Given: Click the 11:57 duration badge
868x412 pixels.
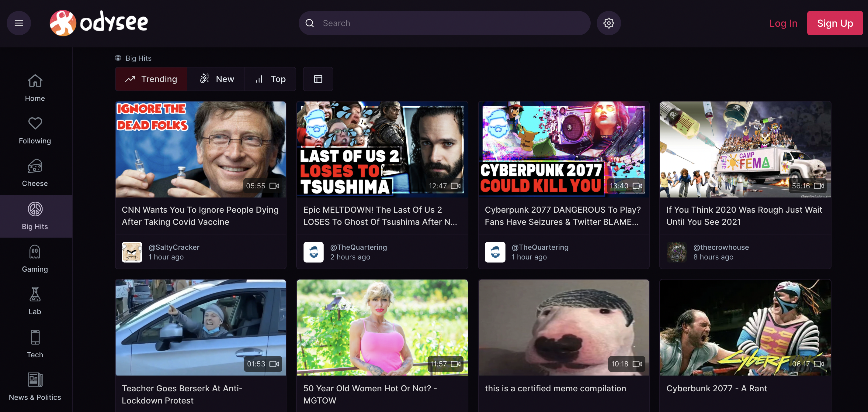Looking at the screenshot, I should (445, 364).
